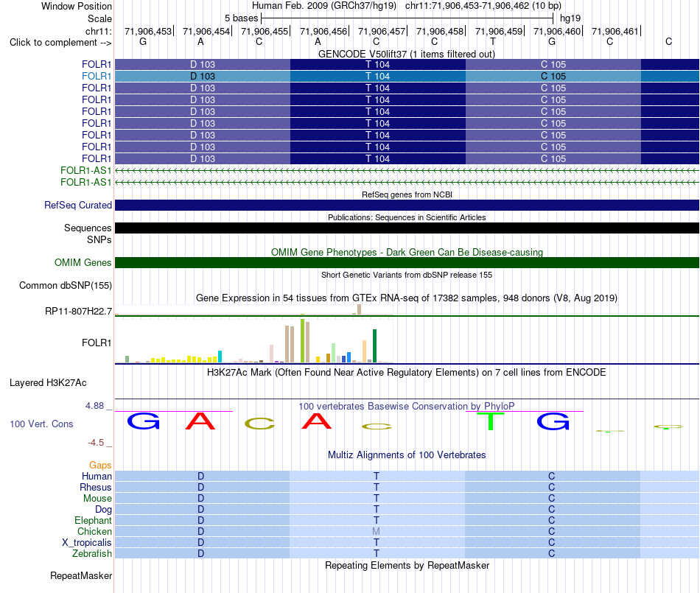Click the Gaps label in Multiz track
The height and width of the screenshot is (593, 700).
[100, 466]
